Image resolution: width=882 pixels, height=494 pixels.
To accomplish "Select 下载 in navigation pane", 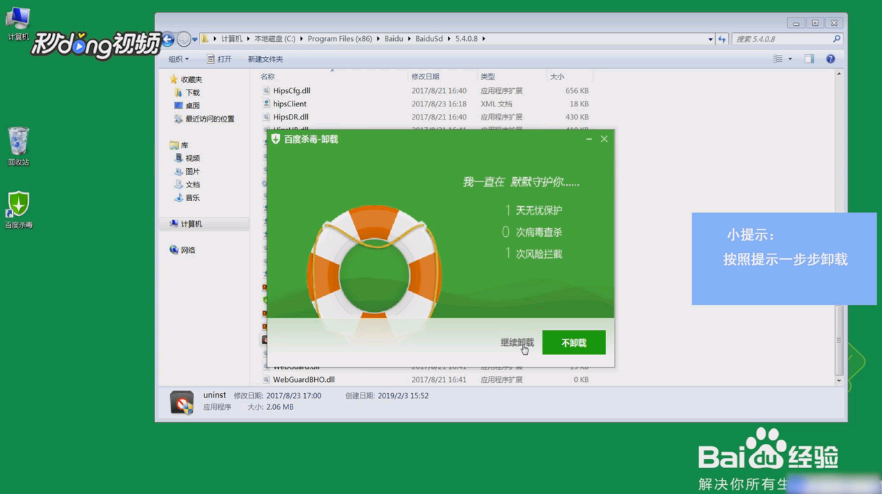I will 192,92.
